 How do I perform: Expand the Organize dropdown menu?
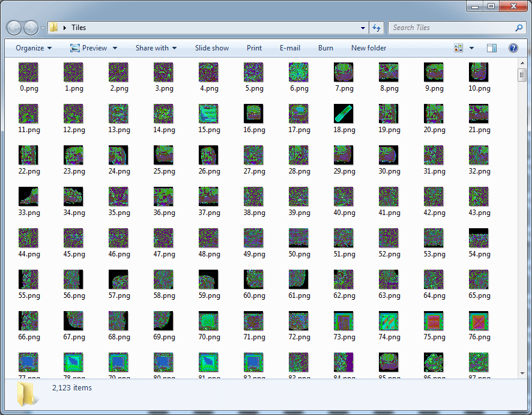(34, 48)
